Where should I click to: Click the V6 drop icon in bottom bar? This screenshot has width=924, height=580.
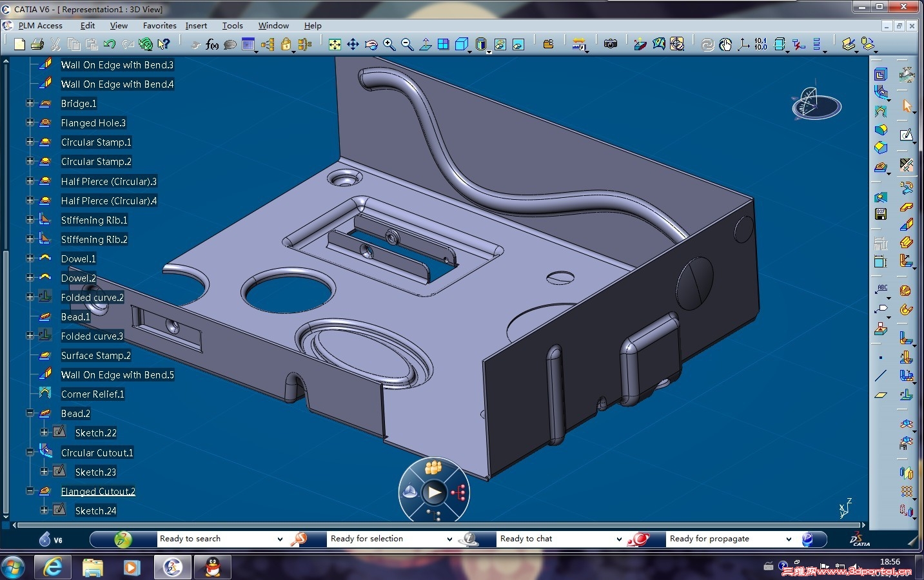pyautogui.click(x=45, y=539)
